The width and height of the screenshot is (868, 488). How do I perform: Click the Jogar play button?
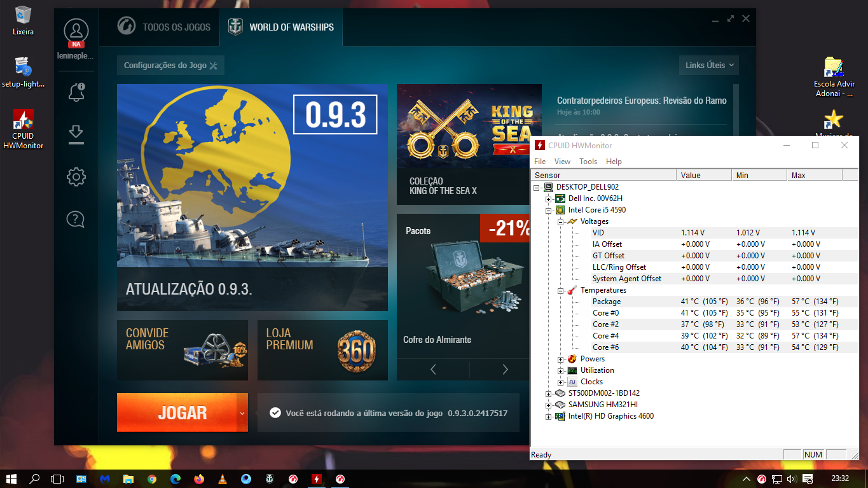click(176, 412)
